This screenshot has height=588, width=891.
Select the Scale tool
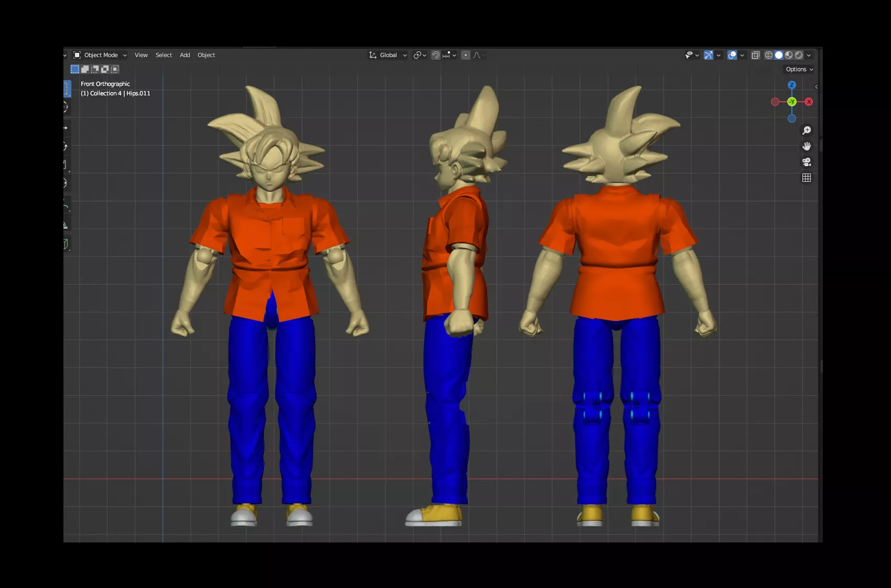click(x=66, y=165)
